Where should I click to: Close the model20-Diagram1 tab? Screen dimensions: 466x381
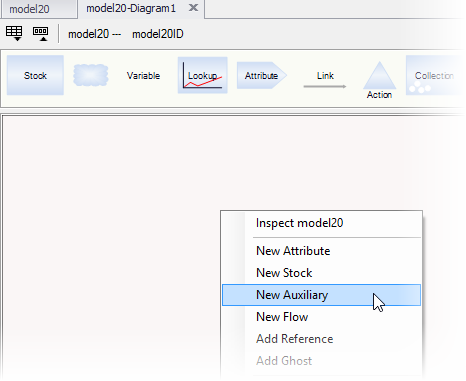click(193, 8)
